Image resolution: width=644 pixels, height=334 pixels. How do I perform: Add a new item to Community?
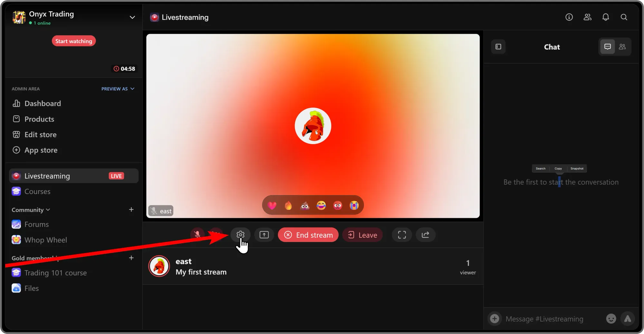point(131,210)
